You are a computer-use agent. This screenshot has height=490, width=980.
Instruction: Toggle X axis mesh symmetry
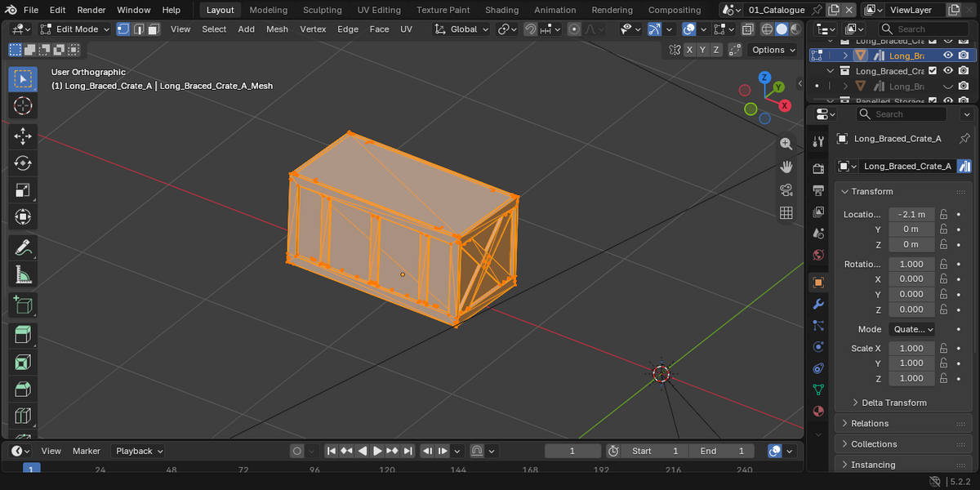coord(690,50)
